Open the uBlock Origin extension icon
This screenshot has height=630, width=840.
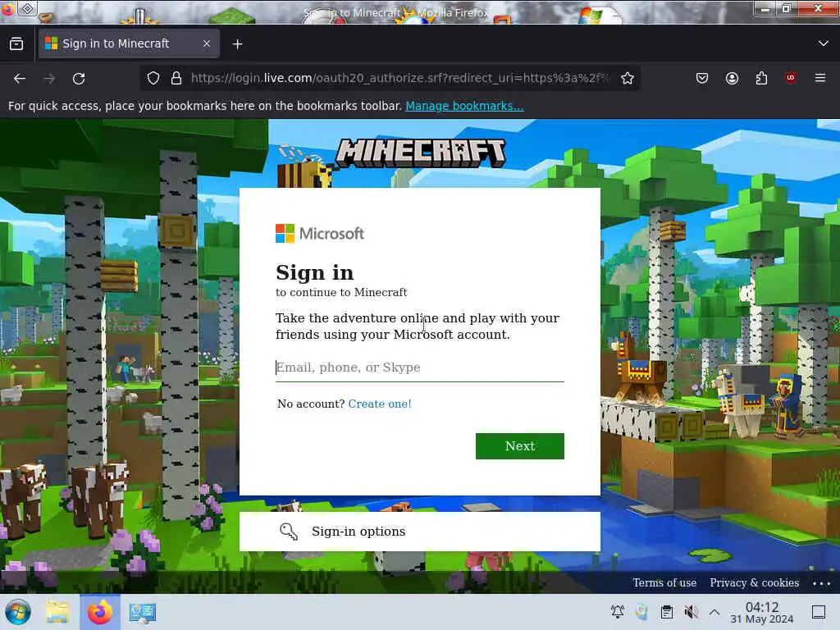coord(791,78)
